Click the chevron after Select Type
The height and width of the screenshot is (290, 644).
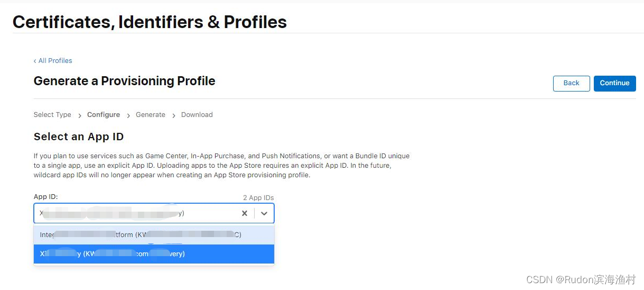click(80, 115)
